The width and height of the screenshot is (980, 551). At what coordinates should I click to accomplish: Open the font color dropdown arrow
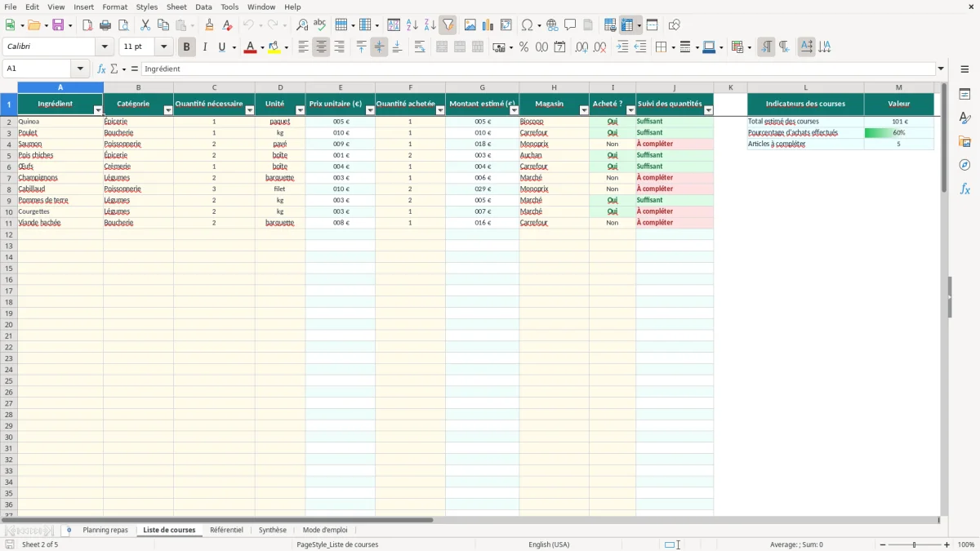pyautogui.click(x=261, y=47)
